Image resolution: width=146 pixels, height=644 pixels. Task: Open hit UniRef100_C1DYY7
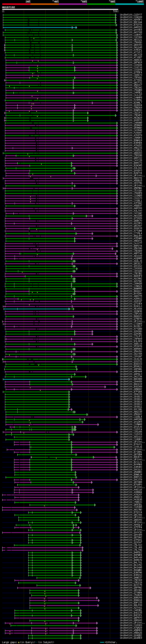(131, 15)
